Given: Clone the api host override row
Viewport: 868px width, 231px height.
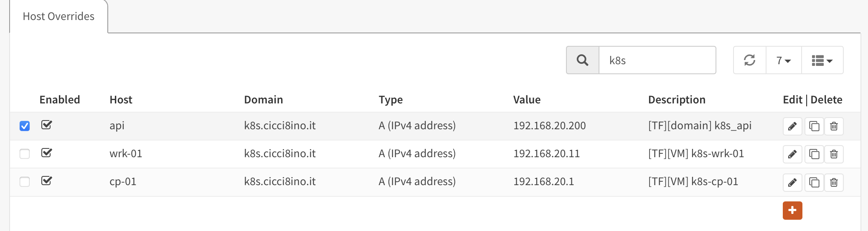Looking at the screenshot, I should pos(814,126).
